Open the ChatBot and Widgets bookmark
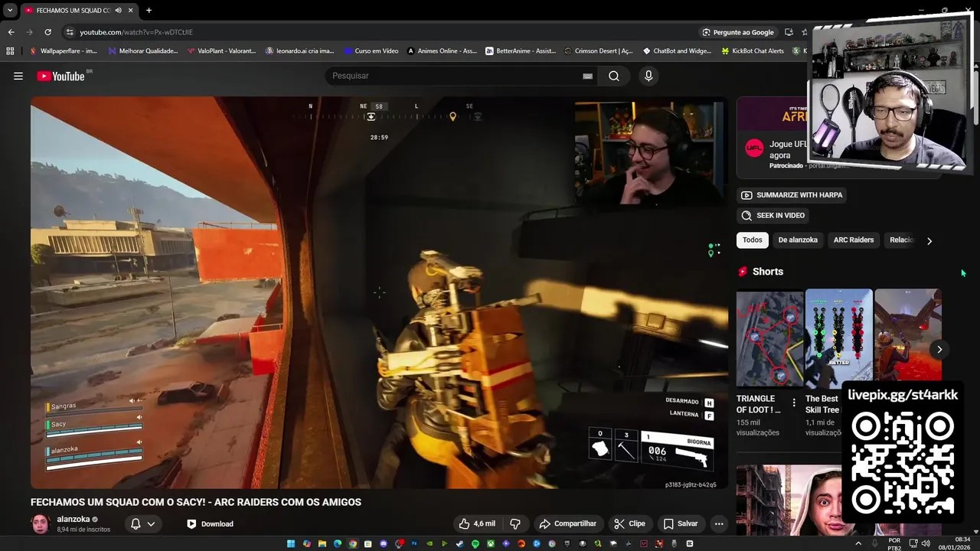This screenshot has height=551, width=980. pos(677,51)
